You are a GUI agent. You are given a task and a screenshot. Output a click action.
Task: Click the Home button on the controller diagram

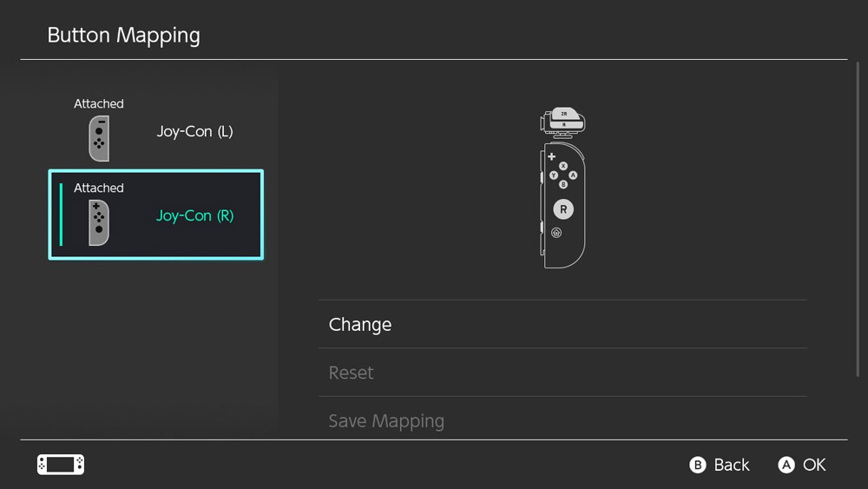tap(556, 233)
